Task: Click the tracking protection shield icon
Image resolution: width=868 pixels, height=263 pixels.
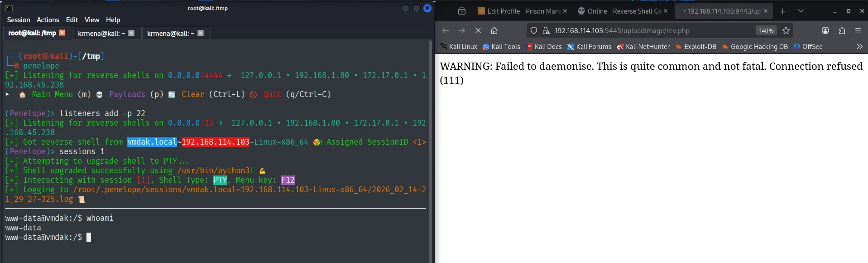Action: (534, 30)
